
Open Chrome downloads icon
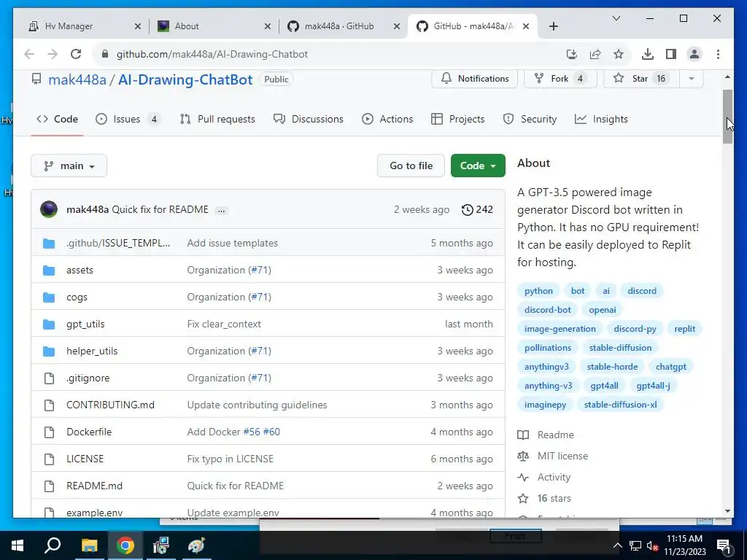(648, 54)
